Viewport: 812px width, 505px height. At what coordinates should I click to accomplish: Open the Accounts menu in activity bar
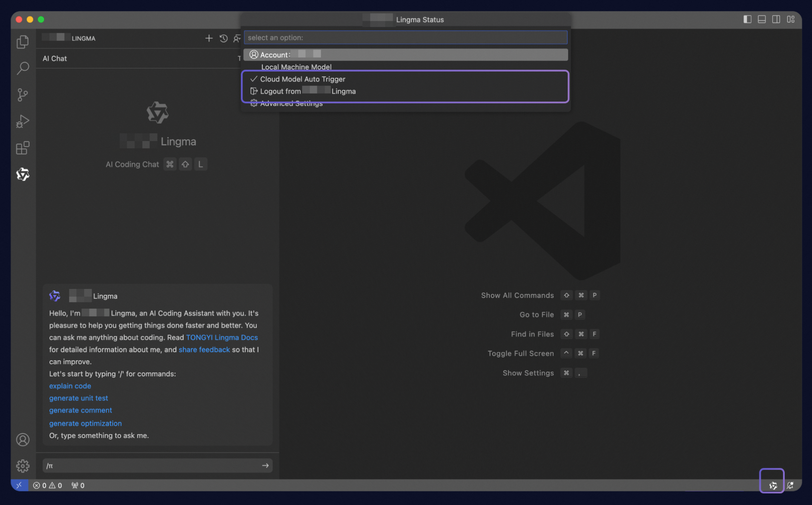[23, 440]
